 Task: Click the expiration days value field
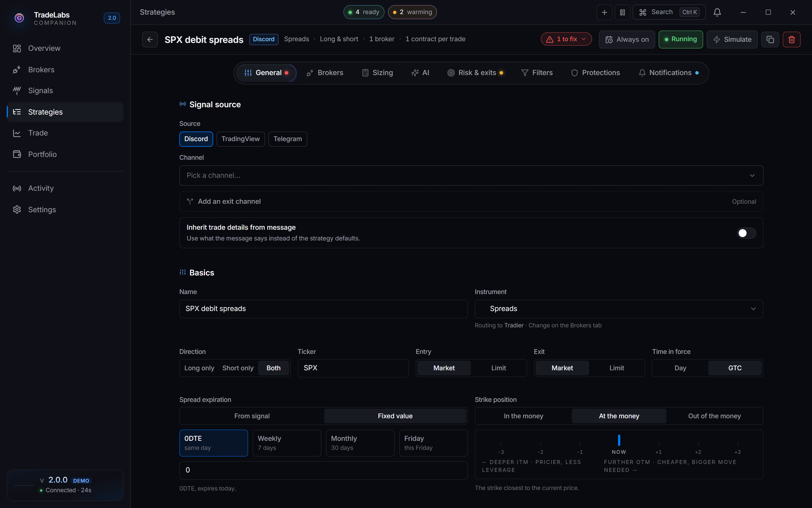tap(323, 470)
